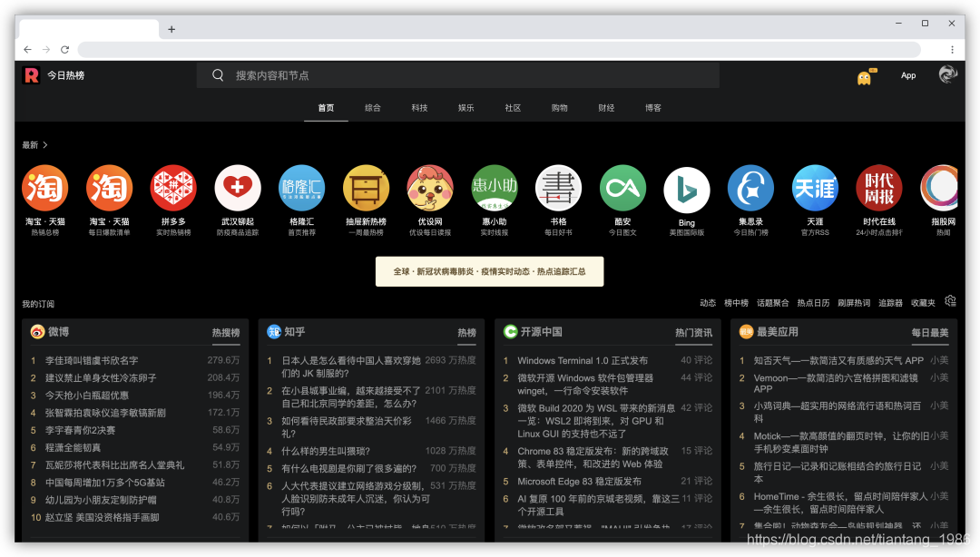Viewport: 980px width, 557px height.
Task: Select 热门资讯 tab on 开源中国 card
Action: pyautogui.click(x=694, y=333)
